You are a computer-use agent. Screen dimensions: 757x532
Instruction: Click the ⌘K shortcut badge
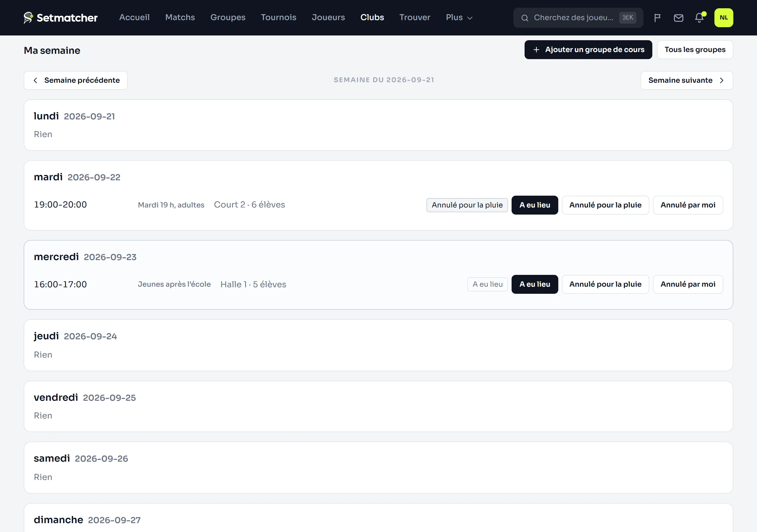coord(627,17)
